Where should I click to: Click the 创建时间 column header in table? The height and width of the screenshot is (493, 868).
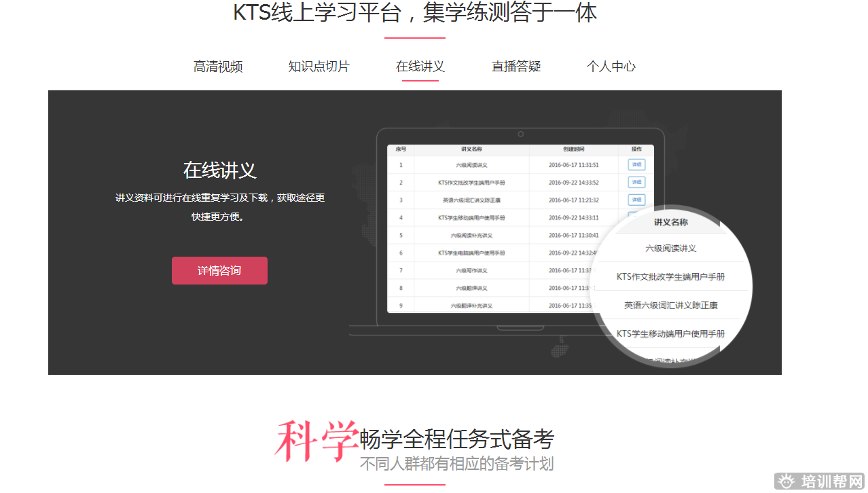[573, 149]
